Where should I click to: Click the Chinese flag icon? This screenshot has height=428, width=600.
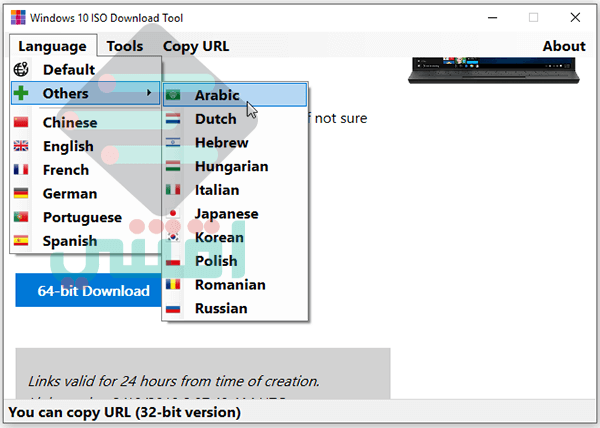[x=21, y=122]
